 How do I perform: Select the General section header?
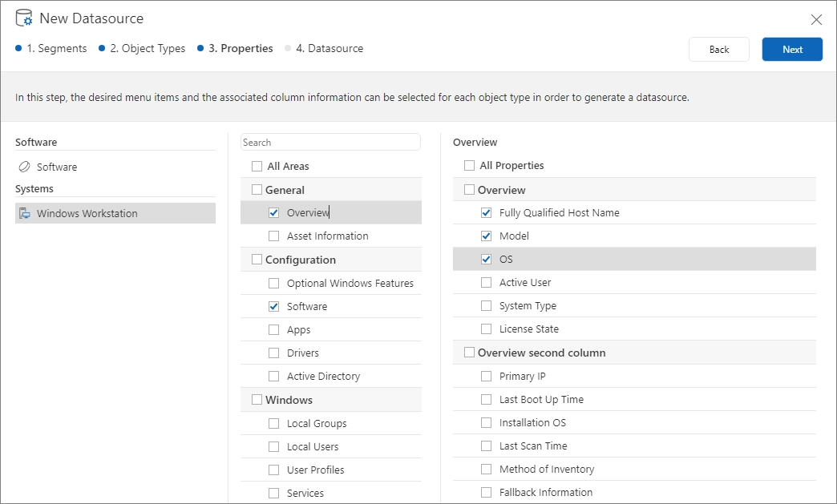pos(285,189)
